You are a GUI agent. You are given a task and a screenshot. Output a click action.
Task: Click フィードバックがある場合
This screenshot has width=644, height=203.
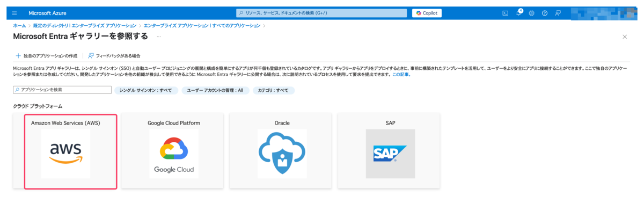114,55
